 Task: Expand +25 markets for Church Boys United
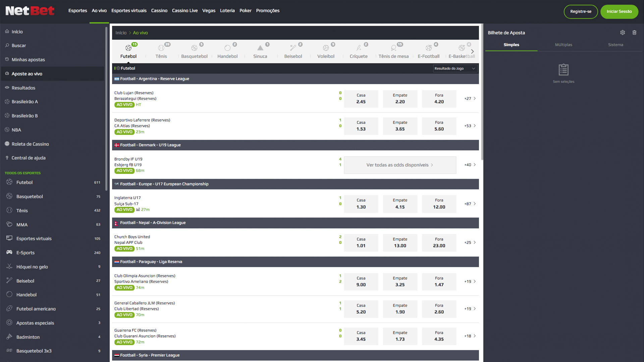(x=470, y=242)
